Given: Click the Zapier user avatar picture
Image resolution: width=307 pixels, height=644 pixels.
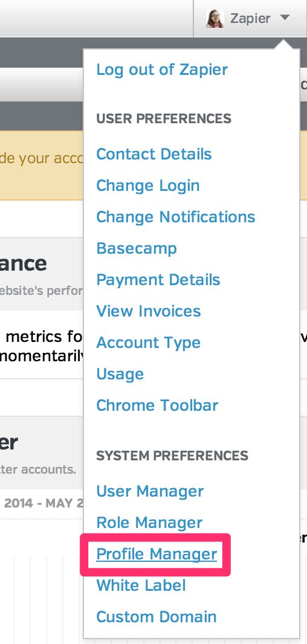Looking at the screenshot, I should click(215, 19).
